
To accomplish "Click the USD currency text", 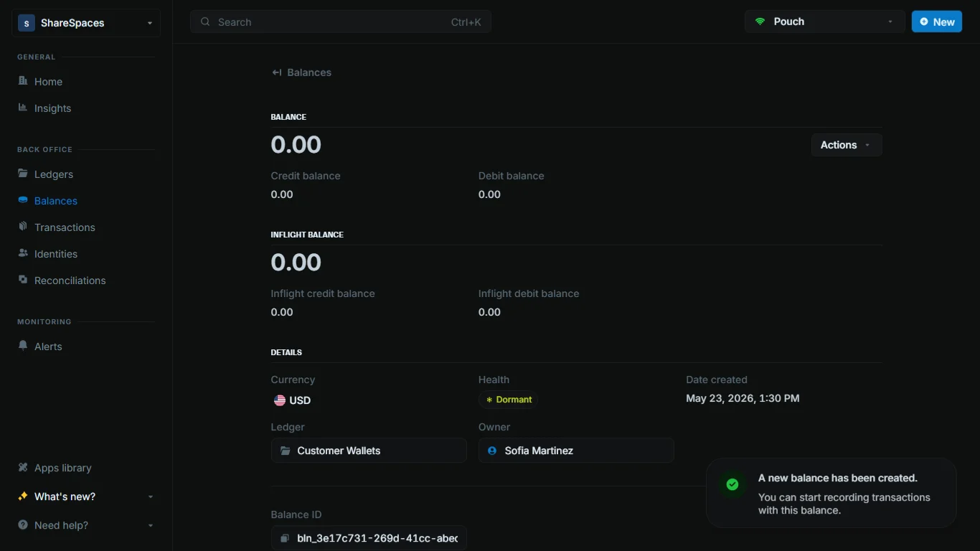I will pyautogui.click(x=300, y=400).
